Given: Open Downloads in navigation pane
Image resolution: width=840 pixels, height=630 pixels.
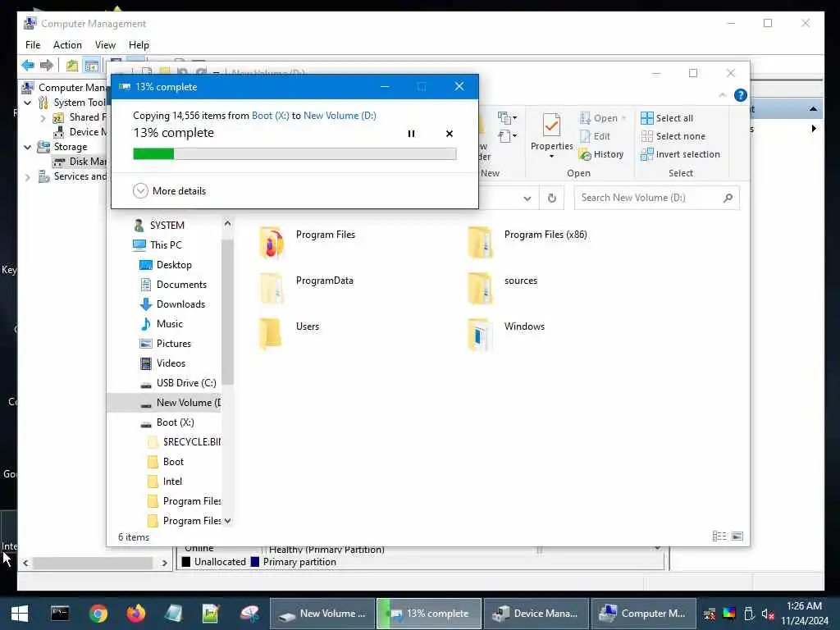Looking at the screenshot, I should click(x=172, y=304).
